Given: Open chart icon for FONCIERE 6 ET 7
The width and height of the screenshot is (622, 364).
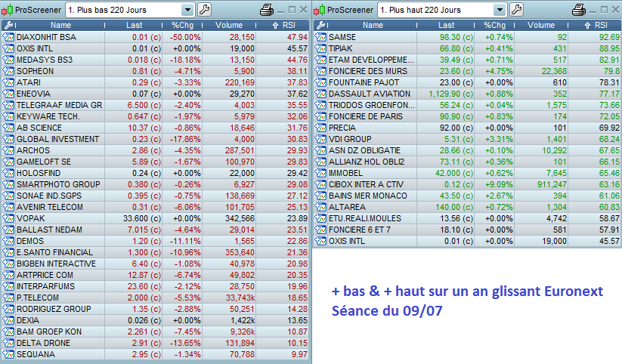Looking at the screenshot, I should coord(320,230).
